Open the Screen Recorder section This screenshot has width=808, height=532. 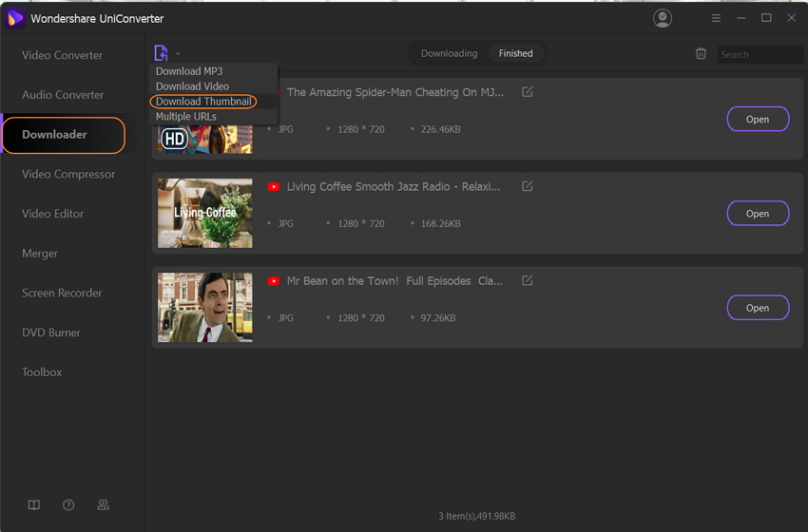pyautogui.click(x=62, y=293)
